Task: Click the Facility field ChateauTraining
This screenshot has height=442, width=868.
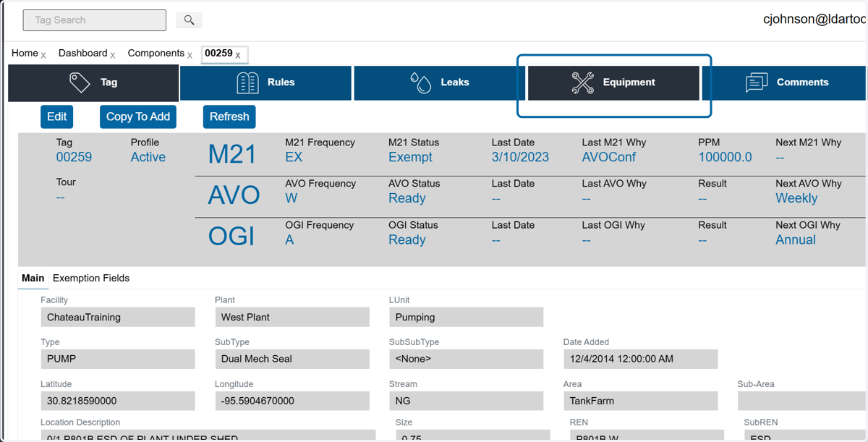Action: [x=118, y=317]
